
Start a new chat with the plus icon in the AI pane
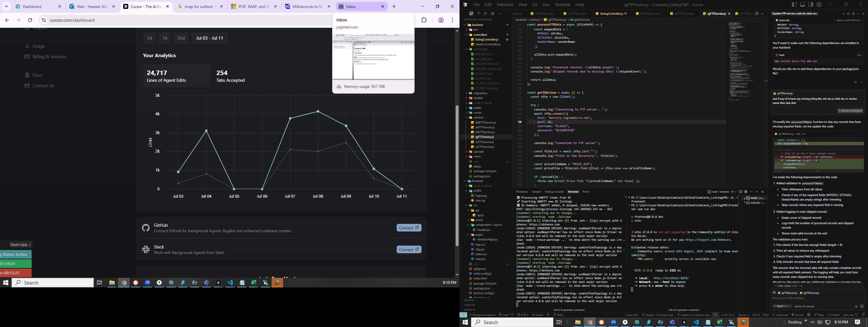pyautogui.click(x=843, y=14)
